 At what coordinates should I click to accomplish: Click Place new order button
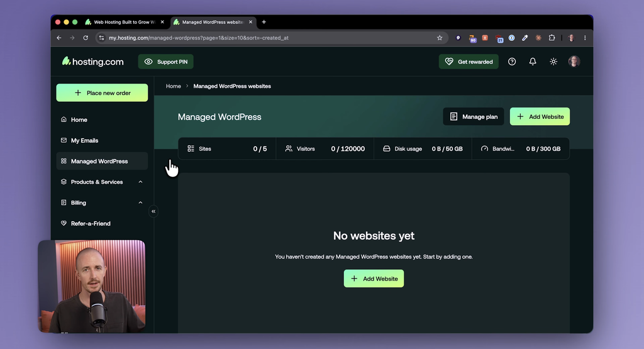click(102, 93)
